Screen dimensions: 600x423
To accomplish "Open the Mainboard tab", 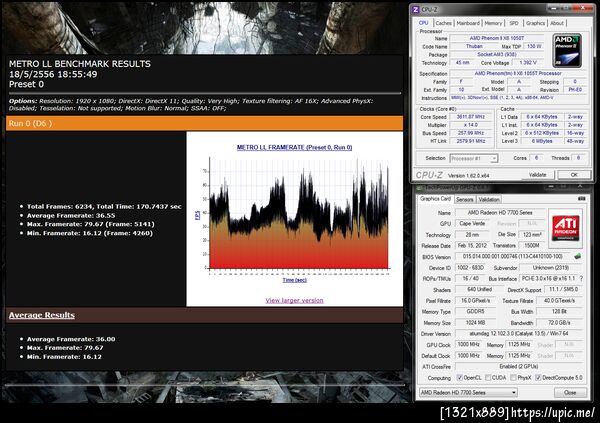I will click(x=468, y=23).
